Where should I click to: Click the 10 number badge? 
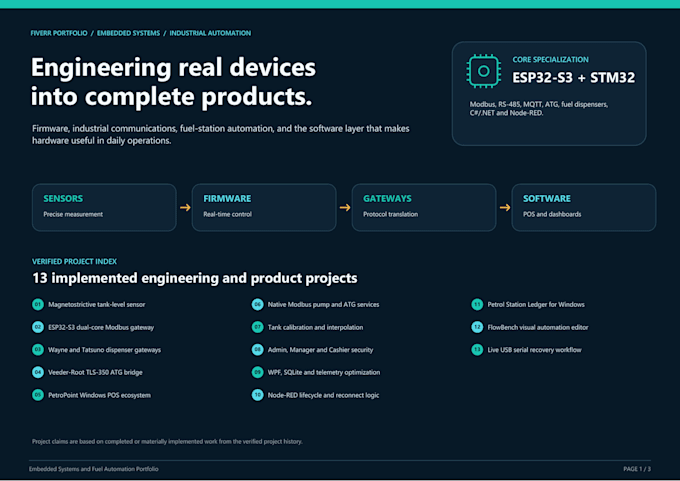coord(258,395)
